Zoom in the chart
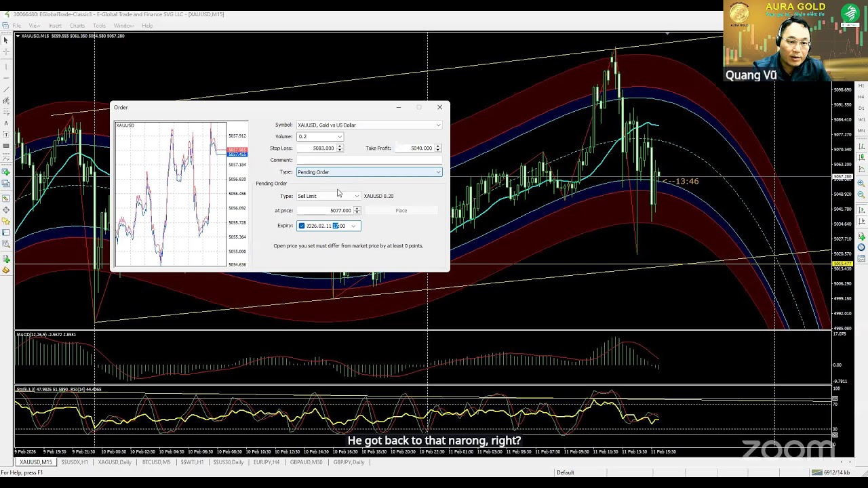The image size is (868, 488). coord(862,184)
